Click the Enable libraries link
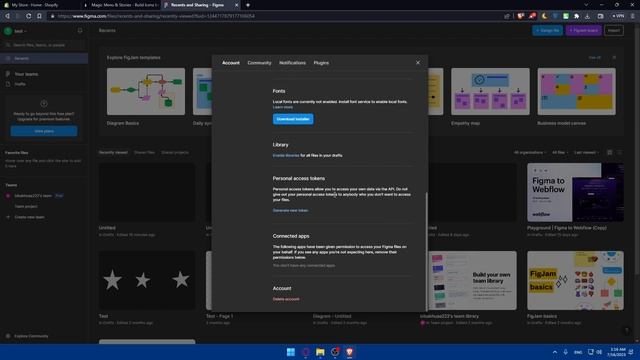 (286, 156)
